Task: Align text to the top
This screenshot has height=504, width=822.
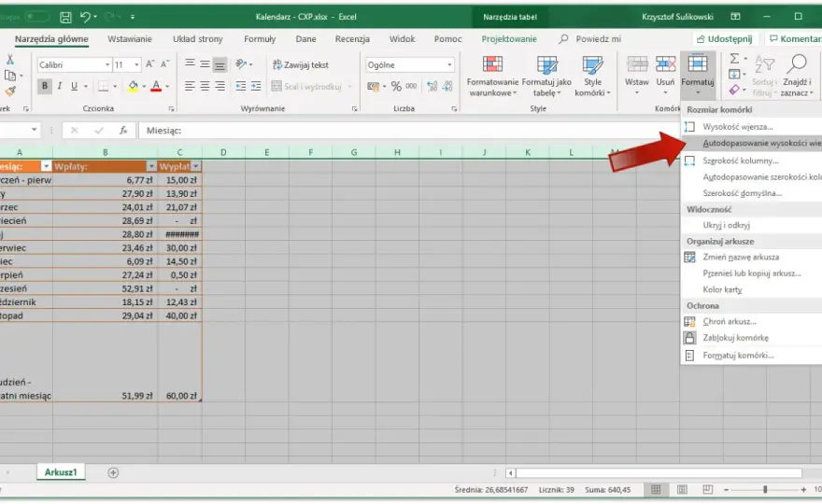Action: coord(190,63)
